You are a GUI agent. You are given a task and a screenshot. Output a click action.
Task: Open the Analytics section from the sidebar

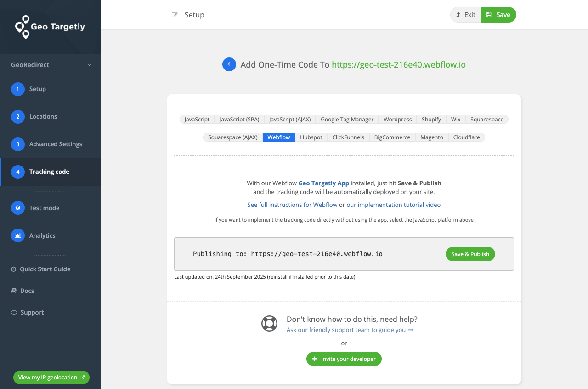tap(42, 235)
